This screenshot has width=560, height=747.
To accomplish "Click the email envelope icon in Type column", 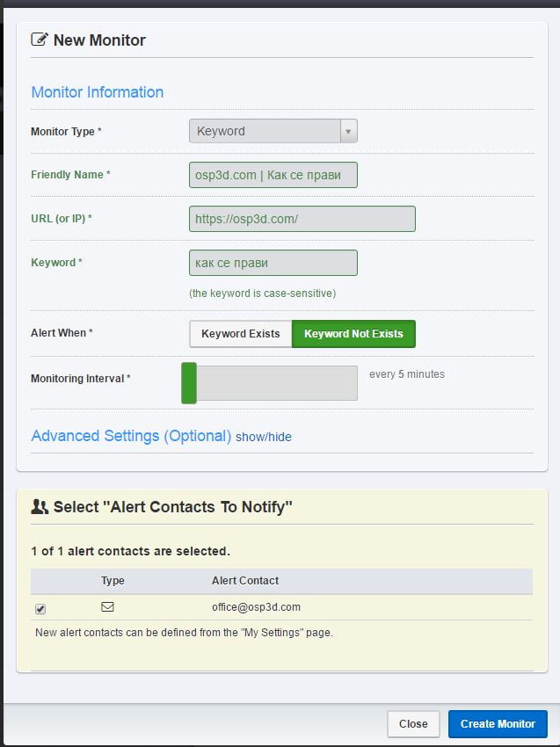I will click(x=108, y=606).
